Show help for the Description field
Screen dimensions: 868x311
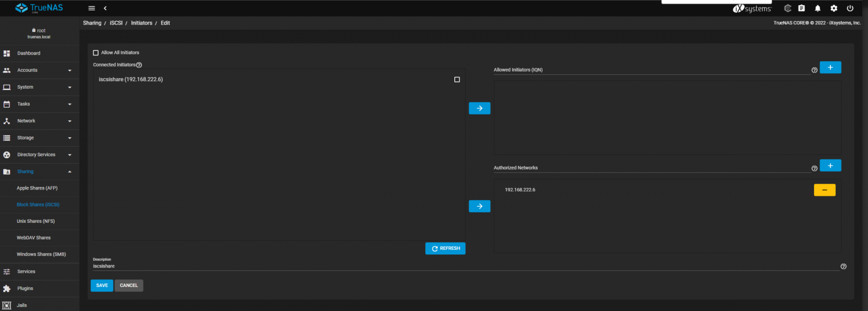[x=843, y=266]
